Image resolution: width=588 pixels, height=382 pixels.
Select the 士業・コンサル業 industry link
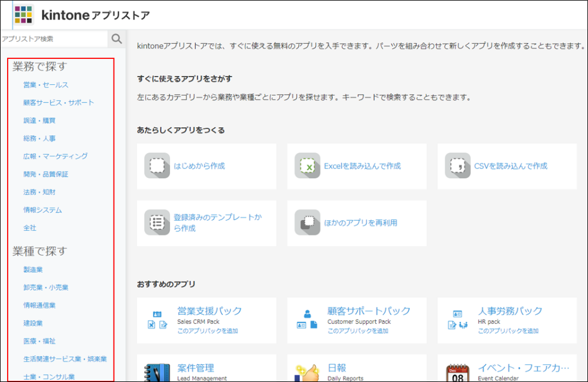click(49, 377)
